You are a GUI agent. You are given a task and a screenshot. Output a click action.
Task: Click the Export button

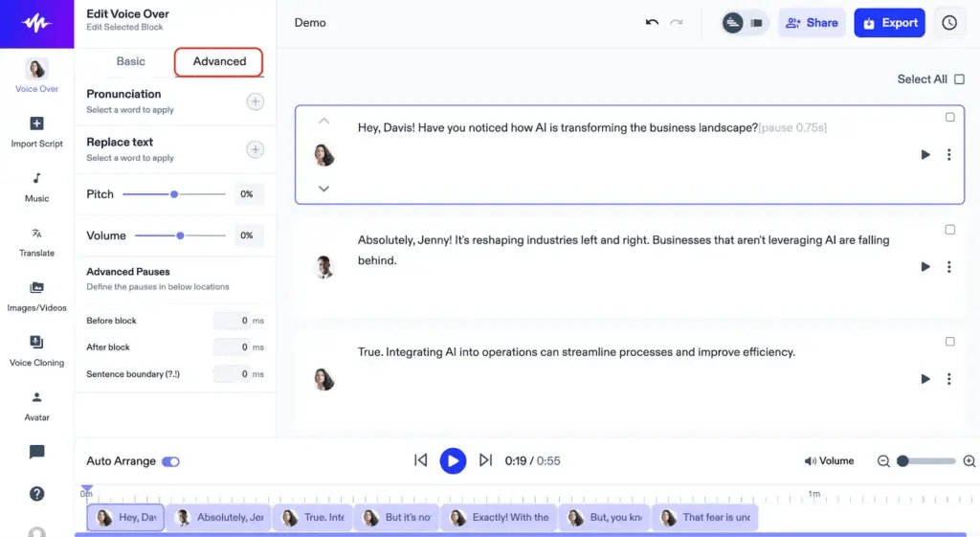click(x=889, y=23)
